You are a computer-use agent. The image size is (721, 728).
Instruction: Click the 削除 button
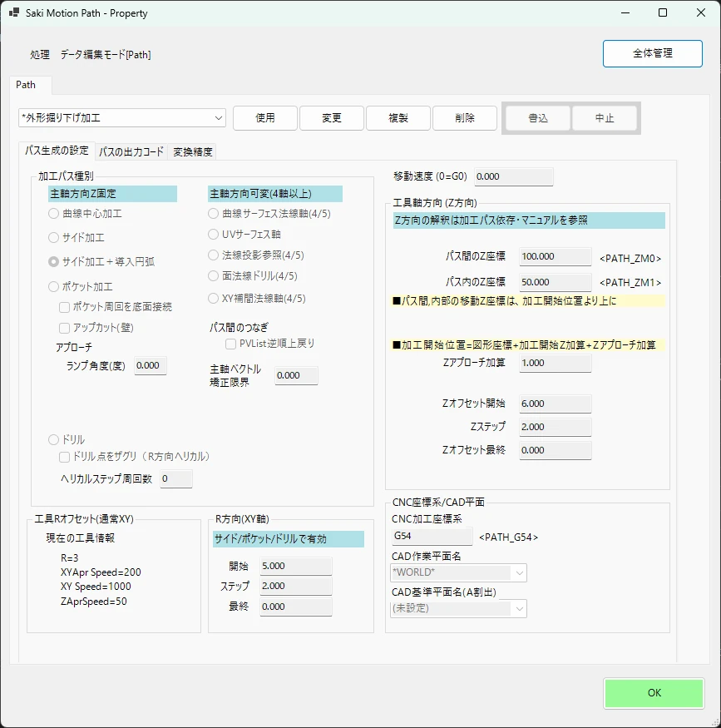click(x=465, y=118)
